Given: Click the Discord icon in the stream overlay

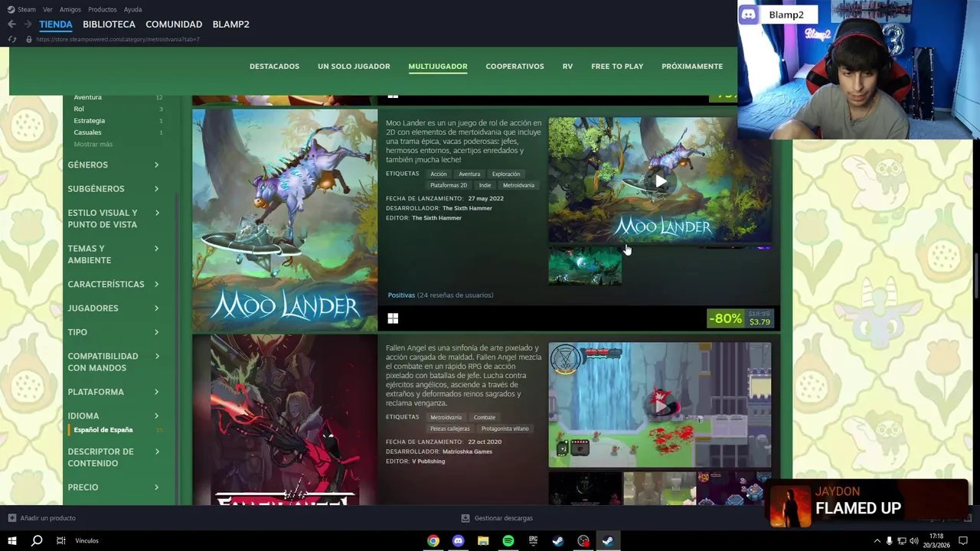Looking at the screenshot, I should tap(748, 15).
